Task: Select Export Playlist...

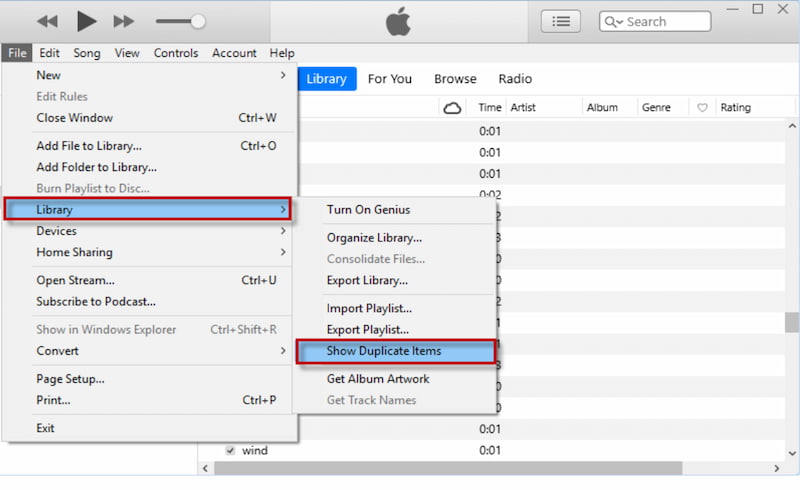Action: pos(395,330)
